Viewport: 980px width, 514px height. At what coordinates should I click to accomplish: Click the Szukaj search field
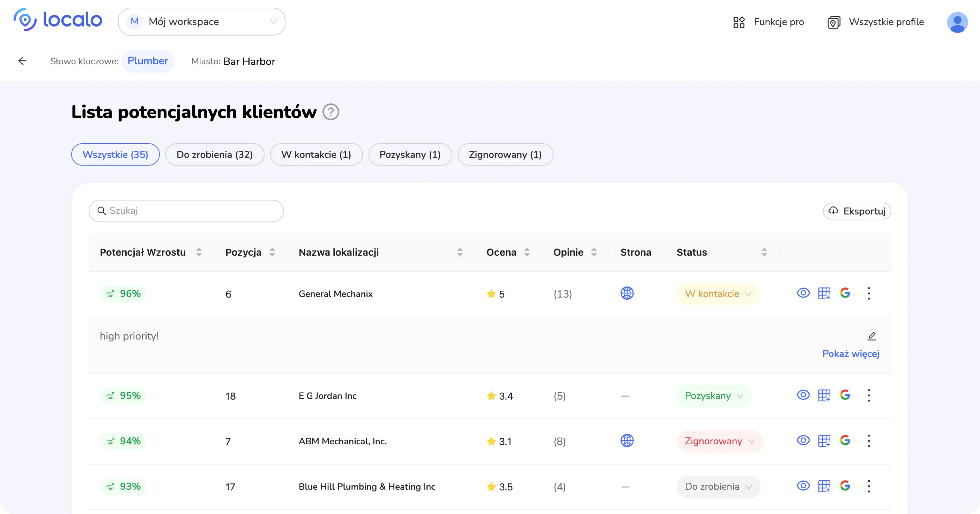186,211
